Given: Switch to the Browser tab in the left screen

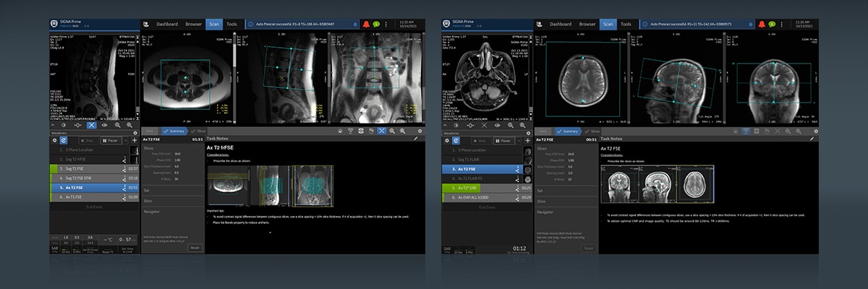Looking at the screenshot, I should click(x=192, y=24).
